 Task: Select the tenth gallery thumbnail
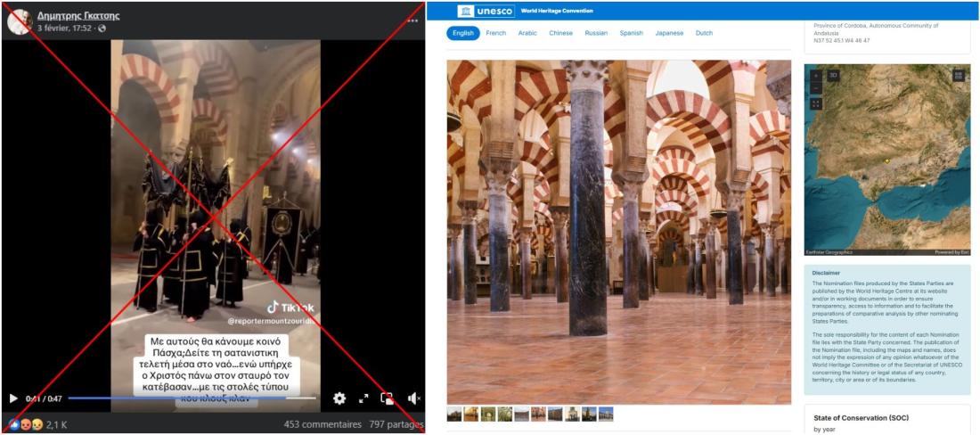[606, 414]
